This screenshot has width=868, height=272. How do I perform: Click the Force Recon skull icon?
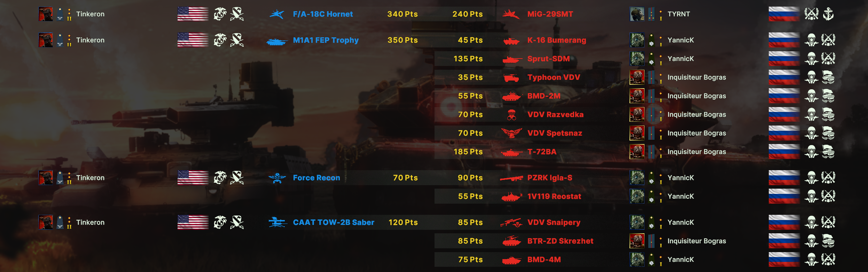pos(277,178)
